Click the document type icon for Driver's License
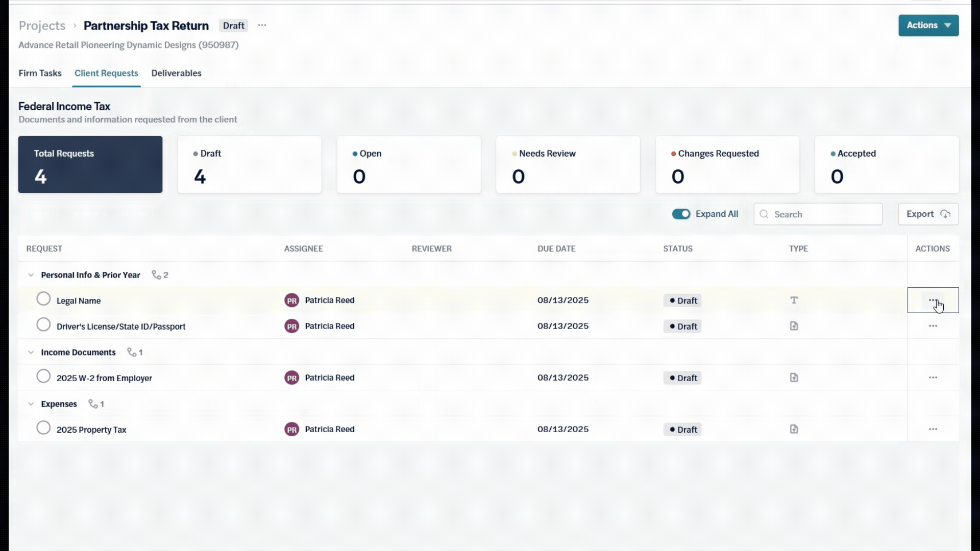980x551 pixels. point(794,326)
